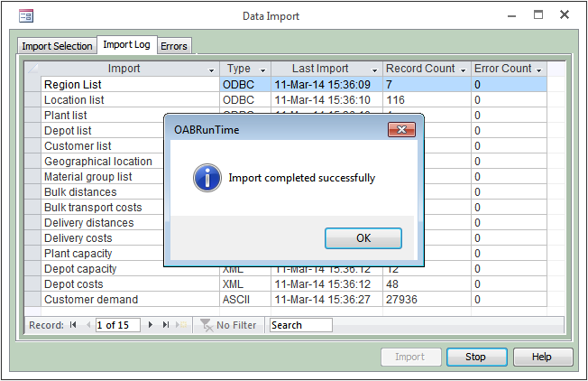Click the Data Import form icon in title bar

(26, 16)
